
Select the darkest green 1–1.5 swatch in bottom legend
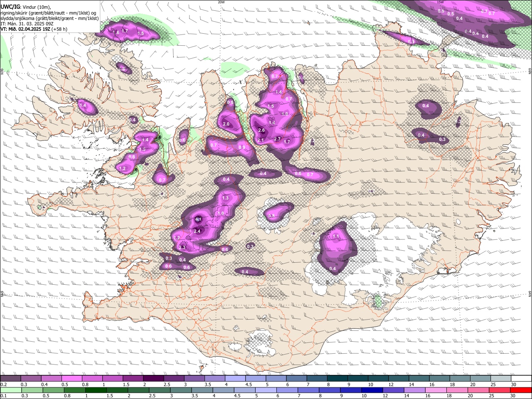[96, 390]
